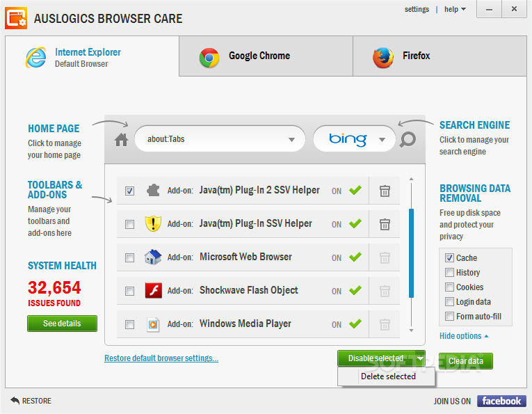Screen dimensions: 532x414
Task: Click the Internet Explorer logo icon
Action: tap(35, 57)
